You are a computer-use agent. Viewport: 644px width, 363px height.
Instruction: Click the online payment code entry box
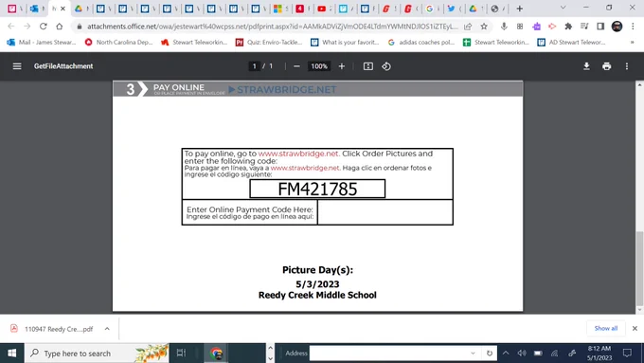click(385, 212)
